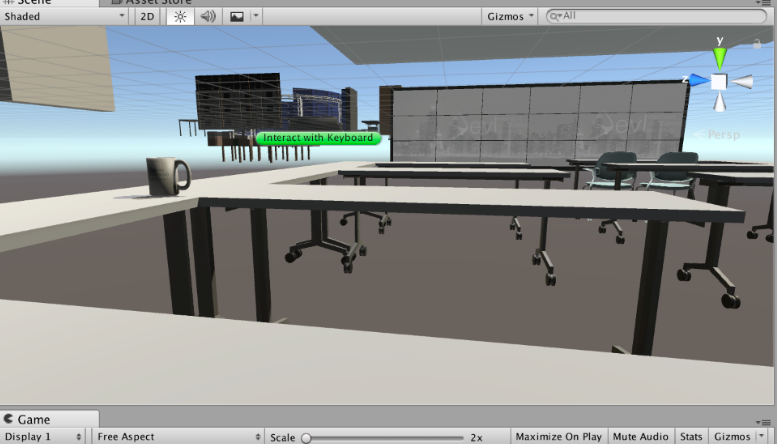Adjust the Scale slider handle
This screenshot has width=777, height=444.
306,438
